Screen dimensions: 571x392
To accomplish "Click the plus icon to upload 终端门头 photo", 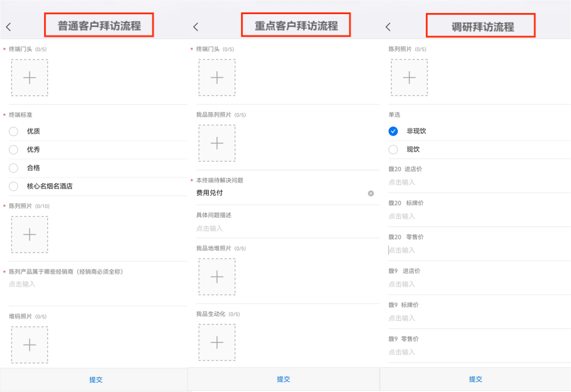I will (29, 77).
